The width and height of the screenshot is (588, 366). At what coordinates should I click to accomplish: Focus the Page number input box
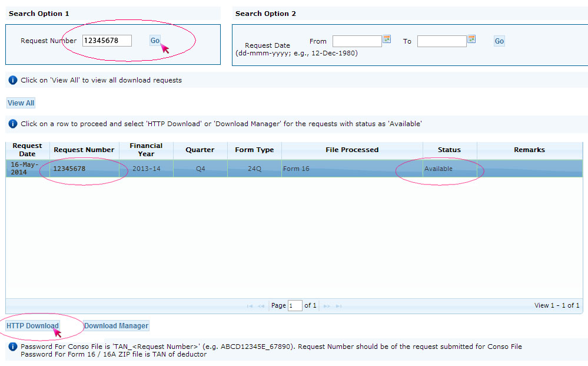(295, 305)
